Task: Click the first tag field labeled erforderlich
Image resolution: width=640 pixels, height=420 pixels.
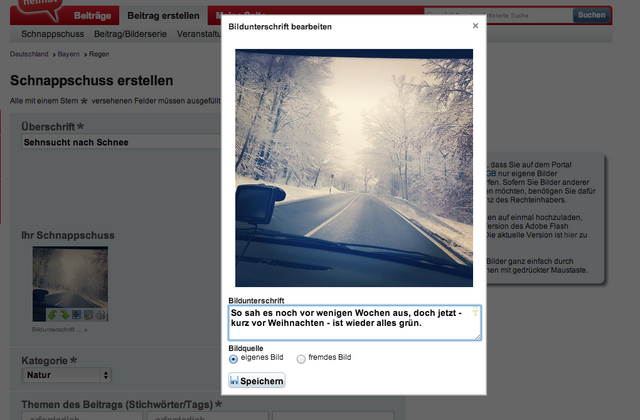Action: (82, 416)
